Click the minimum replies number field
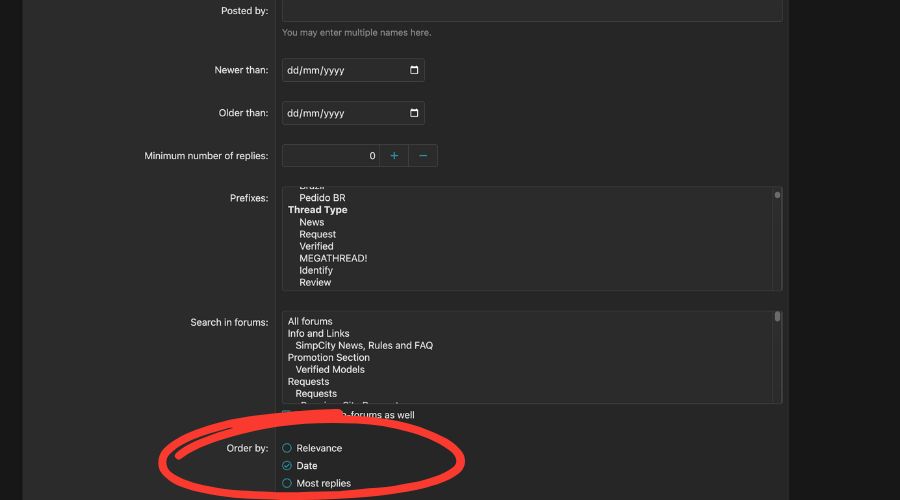 click(x=330, y=156)
